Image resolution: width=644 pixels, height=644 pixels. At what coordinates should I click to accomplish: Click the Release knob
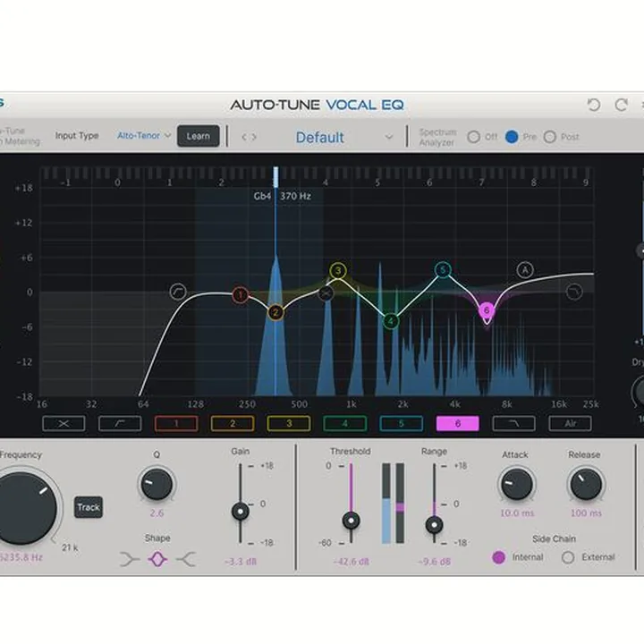coord(586,484)
